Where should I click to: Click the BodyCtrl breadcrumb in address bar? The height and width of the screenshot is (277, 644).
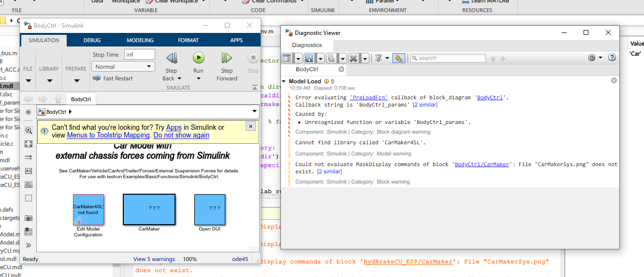pyautogui.click(x=56, y=112)
